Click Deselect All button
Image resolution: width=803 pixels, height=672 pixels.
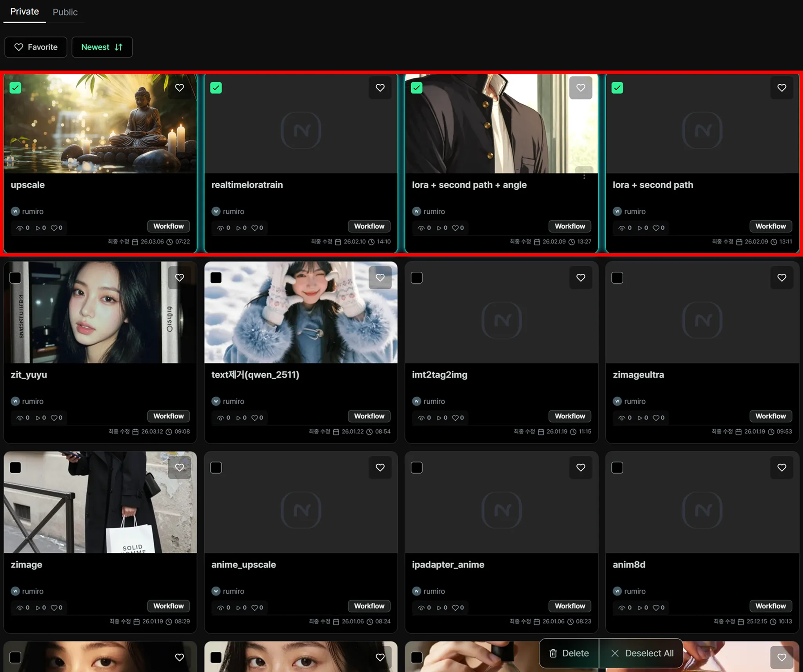coord(641,653)
